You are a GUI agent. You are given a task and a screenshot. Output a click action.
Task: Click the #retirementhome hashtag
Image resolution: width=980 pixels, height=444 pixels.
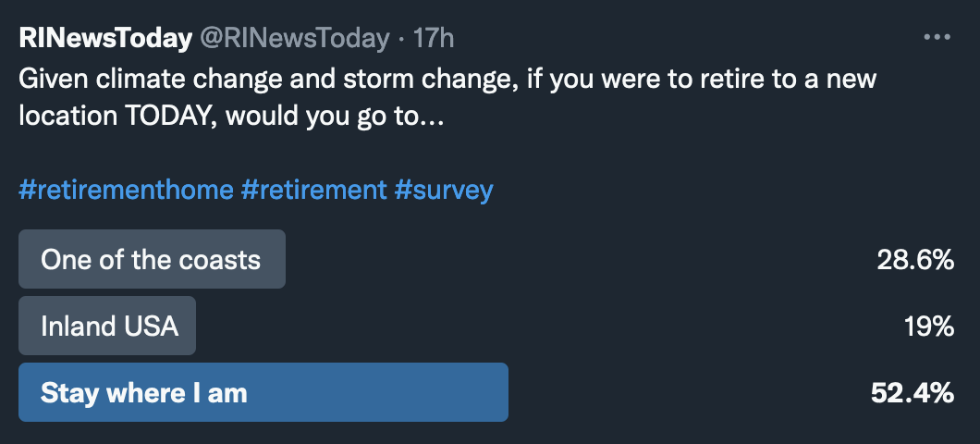tap(126, 190)
